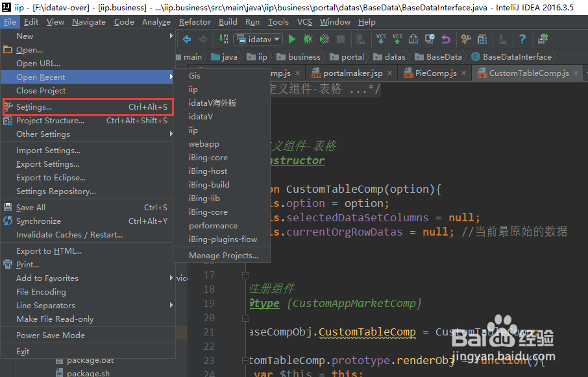
Task: Click the Stop process square icon
Action: coord(341,39)
